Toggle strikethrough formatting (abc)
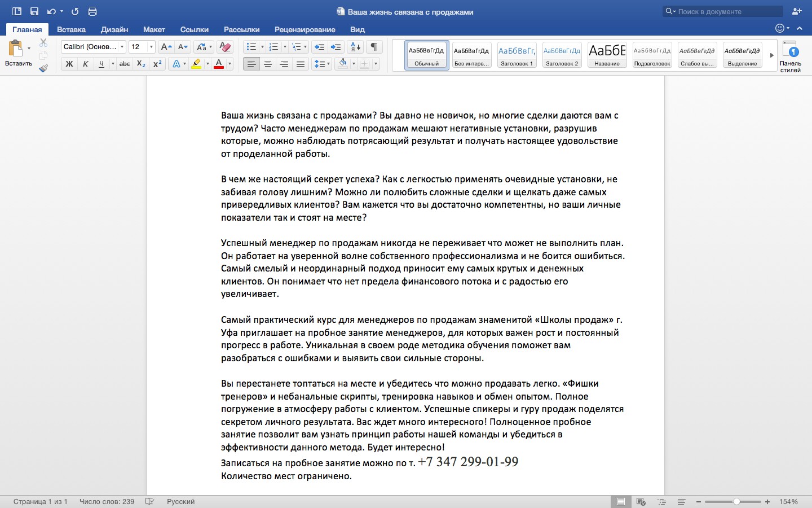The image size is (812, 508). (x=125, y=64)
